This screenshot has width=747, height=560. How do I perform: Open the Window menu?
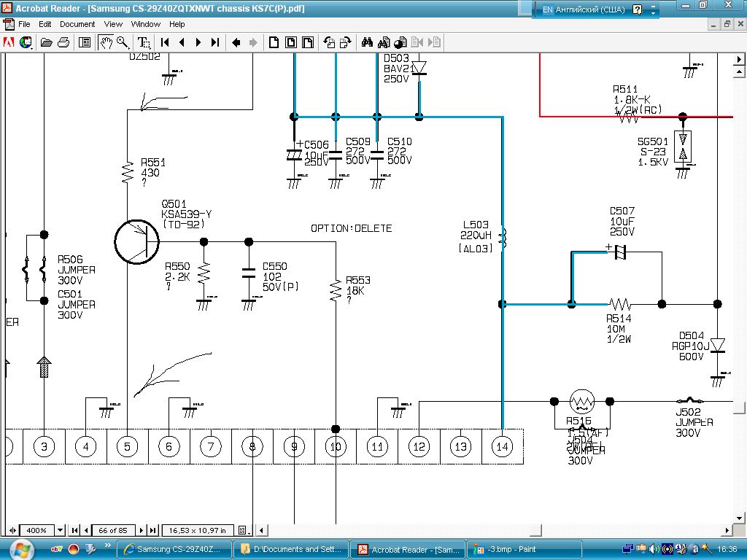[145, 24]
